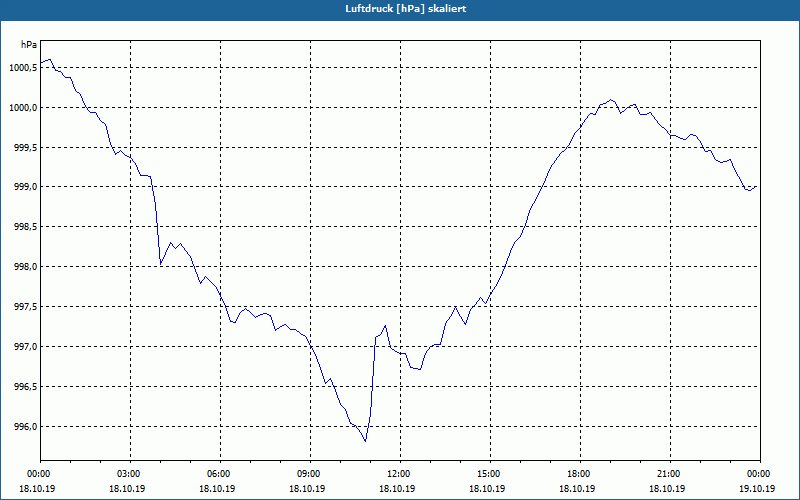The image size is (800, 500).
Task: Click the 1000,5 y-axis label
Action: (x=23, y=68)
